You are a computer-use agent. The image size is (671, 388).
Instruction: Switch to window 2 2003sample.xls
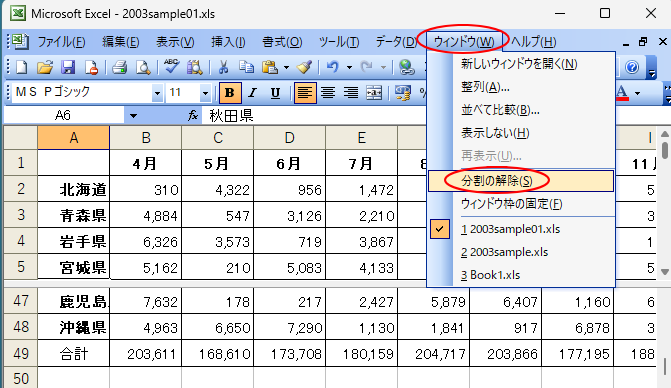pyautogui.click(x=521, y=252)
